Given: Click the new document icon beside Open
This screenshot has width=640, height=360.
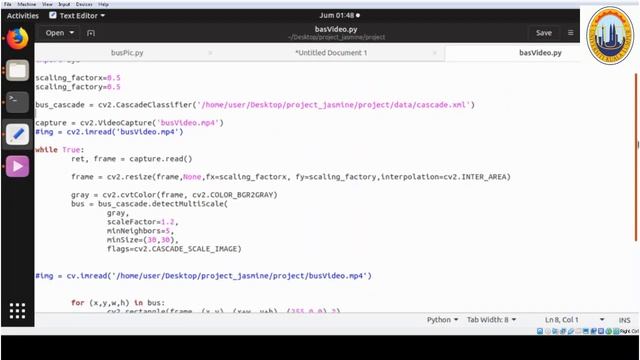Looking at the screenshot, I should 91,33.
